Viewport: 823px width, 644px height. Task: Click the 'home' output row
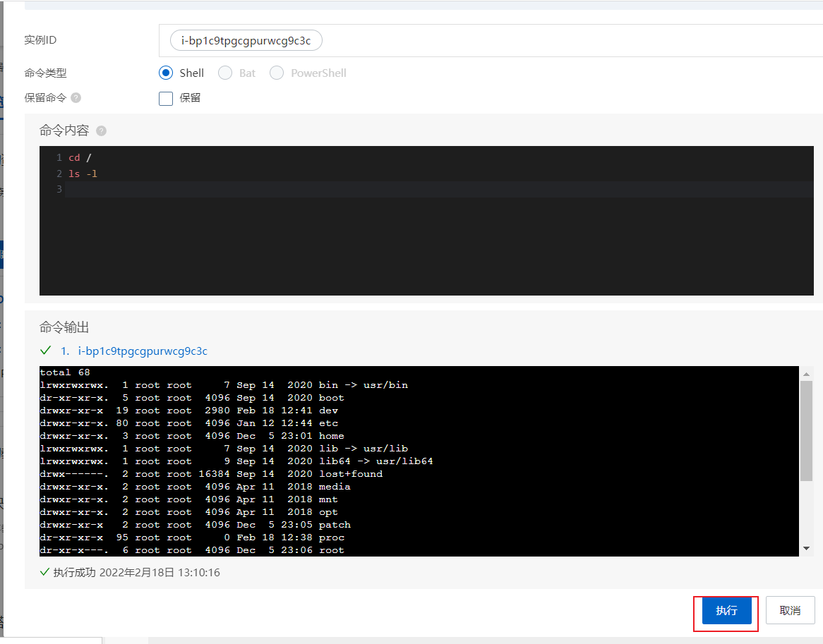click(192, 436)
